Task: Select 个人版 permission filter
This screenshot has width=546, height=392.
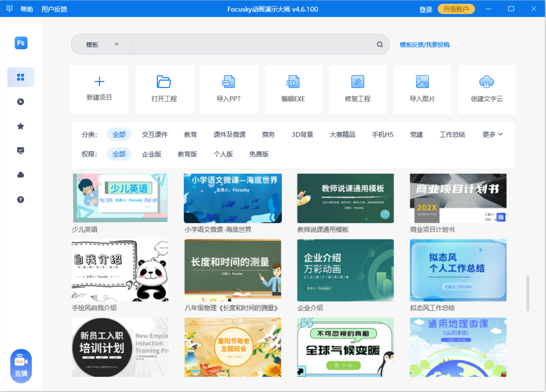Action: point(223,154)
